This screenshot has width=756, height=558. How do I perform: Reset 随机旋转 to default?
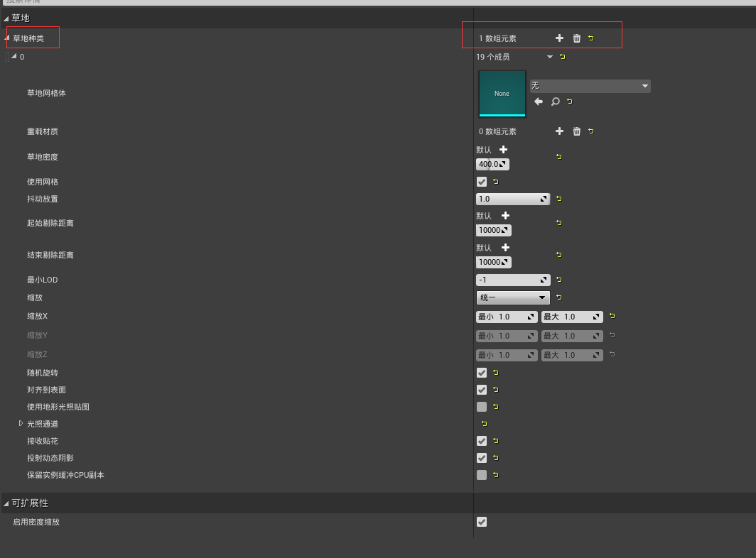pyautogui.click(x=496, y=373)
